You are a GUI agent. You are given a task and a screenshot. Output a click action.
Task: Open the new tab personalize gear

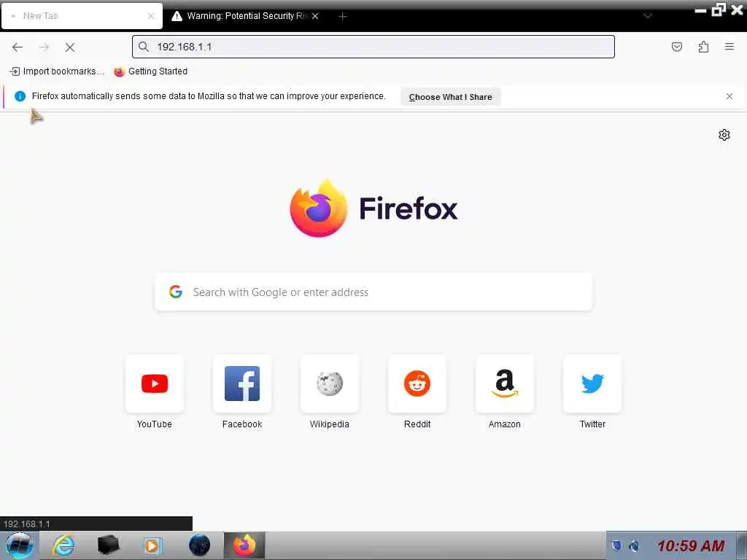click(724, 135)
